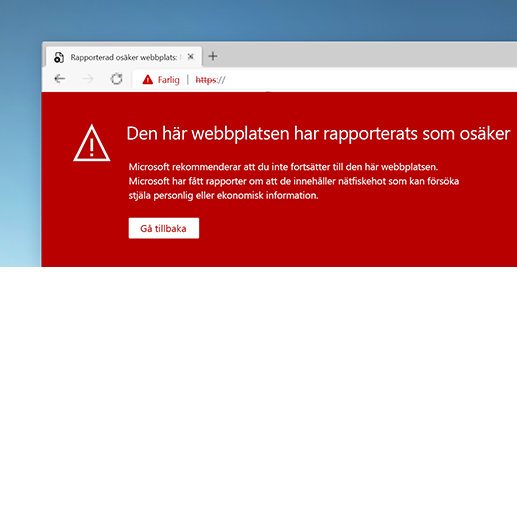This screenshot has height=517, width=517.
Task: Click the Gå tillbaka button
Action: coord(164,228)
